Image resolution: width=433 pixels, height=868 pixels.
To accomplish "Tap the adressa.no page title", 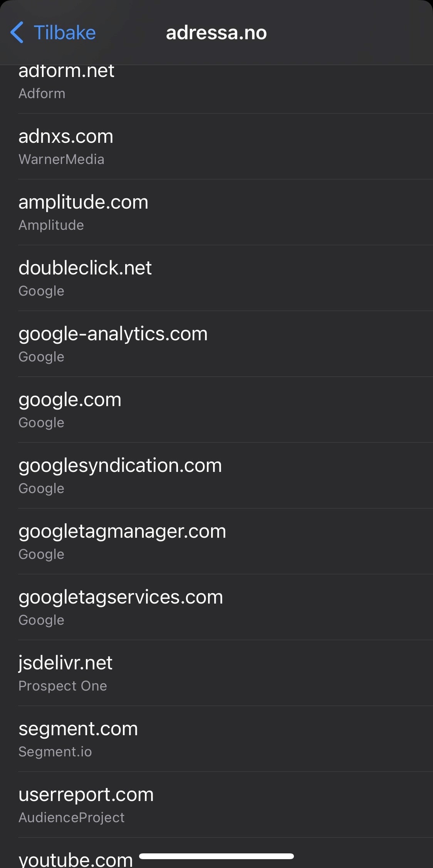I will point(216,33).
